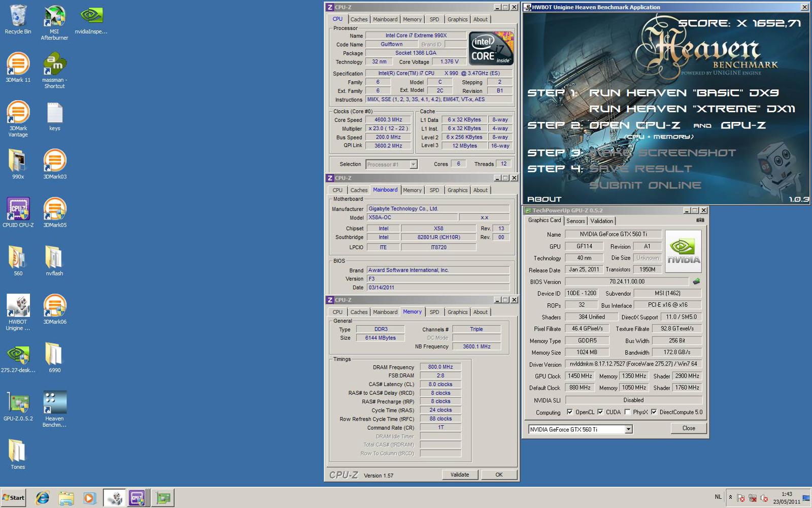
Task: Open massman Shortcut icon
Action: pyautogui.click(x=54, y=71)
